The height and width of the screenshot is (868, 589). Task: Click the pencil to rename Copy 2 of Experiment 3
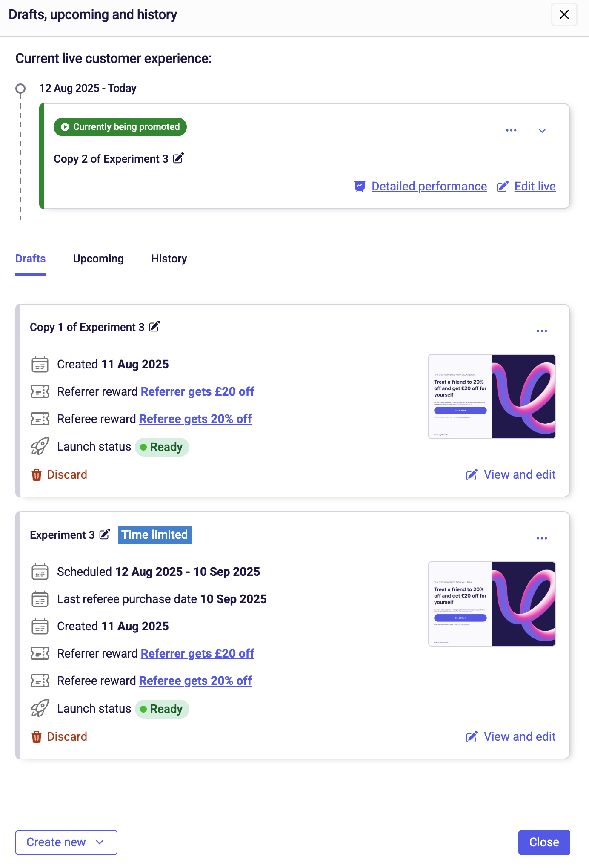click(178, 158)
